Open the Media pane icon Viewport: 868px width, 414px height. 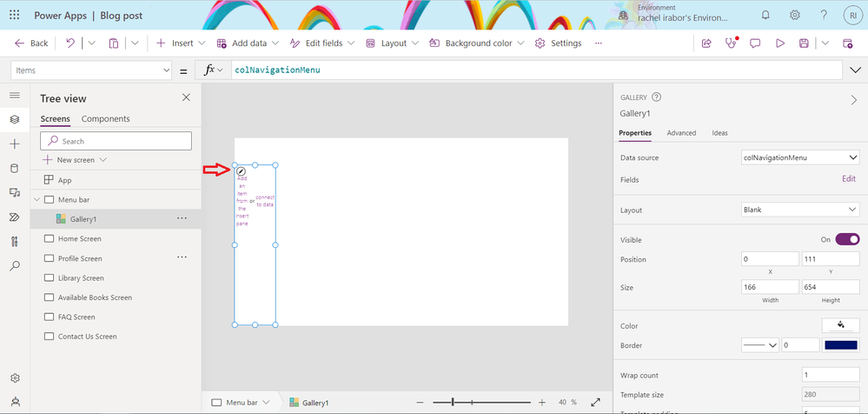15,192
